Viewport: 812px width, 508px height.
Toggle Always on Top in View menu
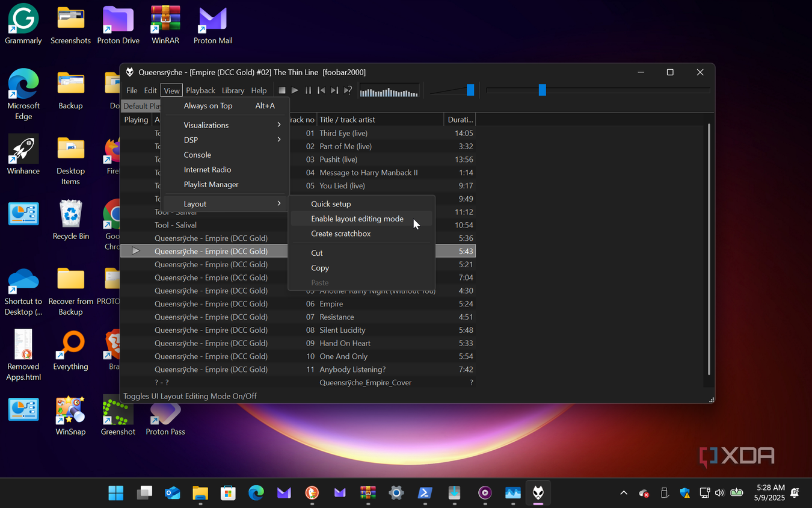tap(226, 106)
